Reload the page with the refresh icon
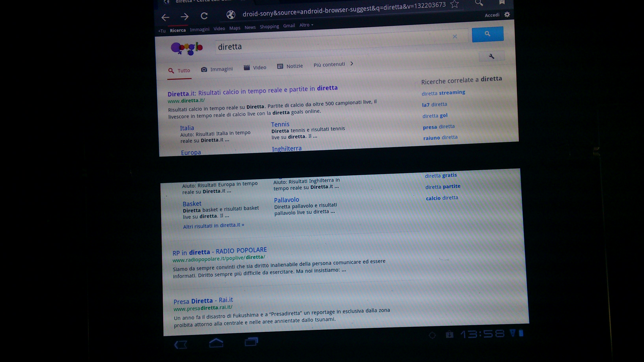The image size is (644, 362). (x=204, y=16)
